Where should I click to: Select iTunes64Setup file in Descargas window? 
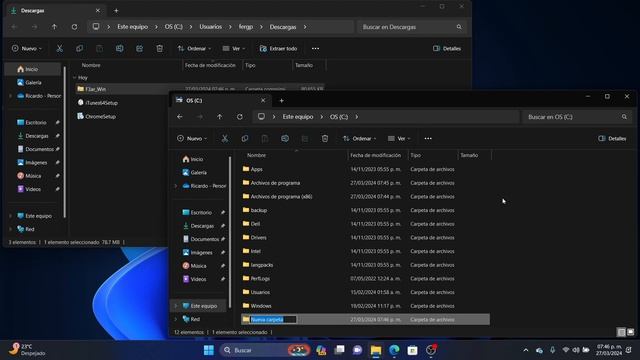[101, 103]
